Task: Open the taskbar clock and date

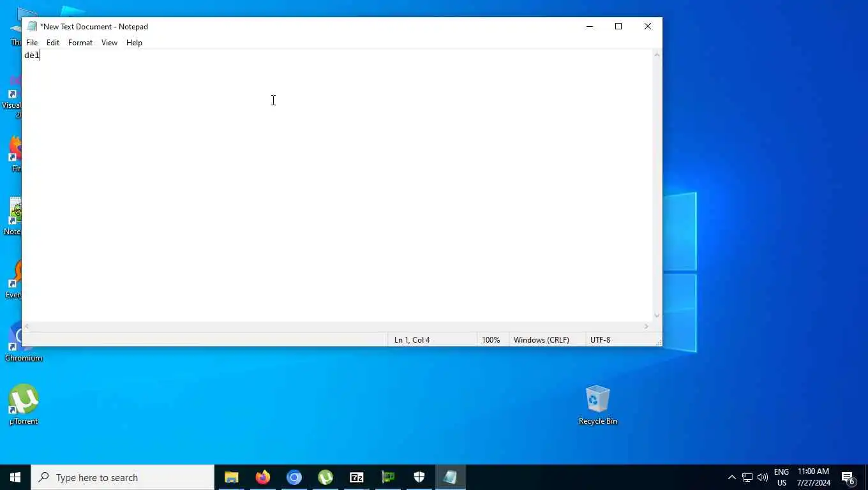Action: click(814, 477)
